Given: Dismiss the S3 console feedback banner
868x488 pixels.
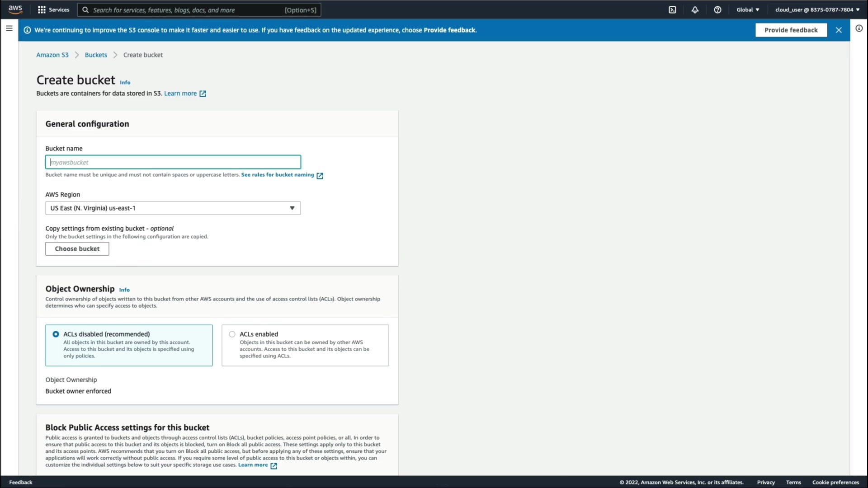Looking at the screenshot, I should click(839, 30).
